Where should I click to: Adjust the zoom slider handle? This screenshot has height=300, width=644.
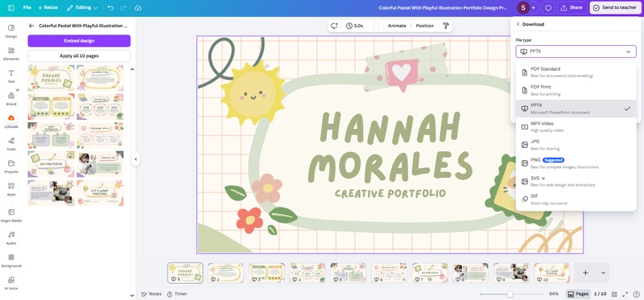pyautogui.click(x=510, y=294)
